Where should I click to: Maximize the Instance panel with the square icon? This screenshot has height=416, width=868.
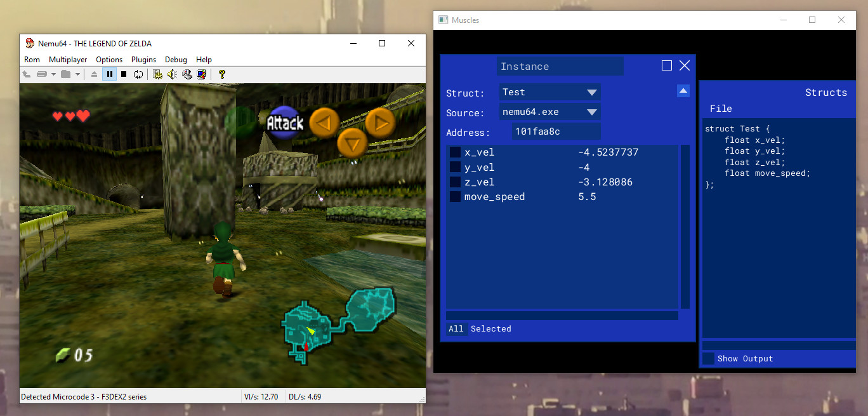pyautogui.click(x=667, y=65)
